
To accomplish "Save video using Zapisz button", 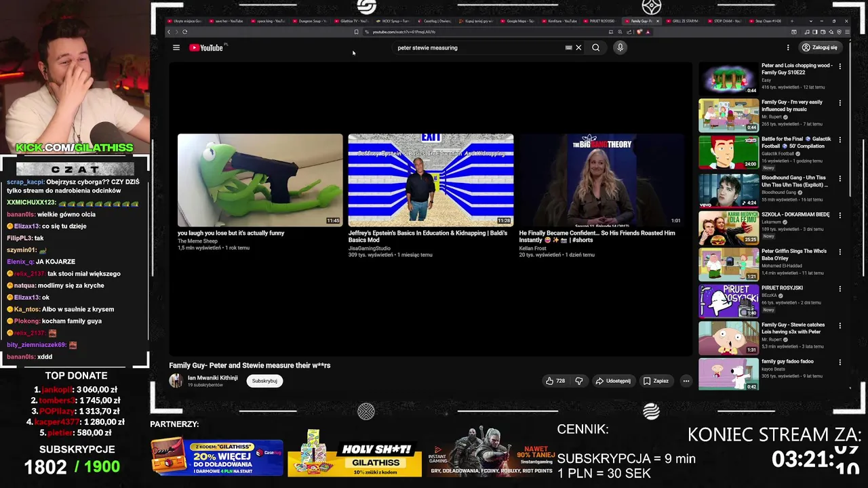I will pos(656,381).
